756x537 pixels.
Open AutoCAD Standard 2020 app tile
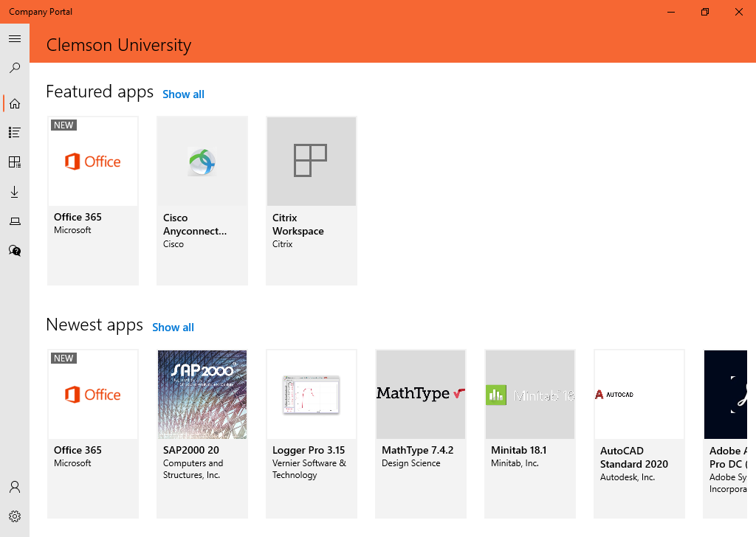(639, 433)
